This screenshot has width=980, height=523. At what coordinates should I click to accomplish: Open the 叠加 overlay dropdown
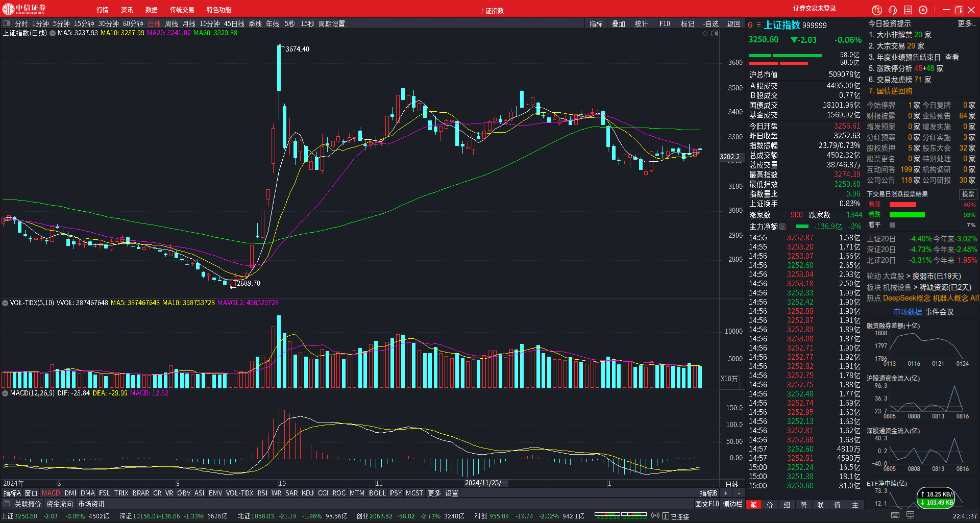[x=619, y=24]
